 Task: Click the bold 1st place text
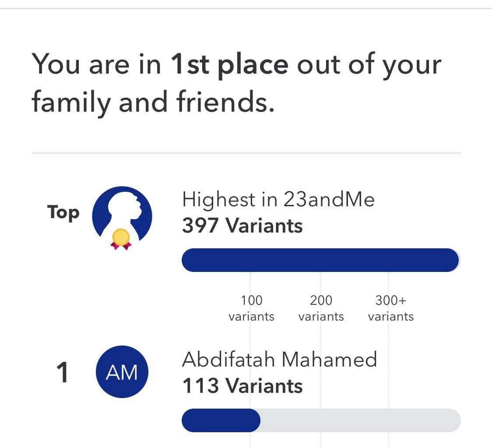(229, 65)
